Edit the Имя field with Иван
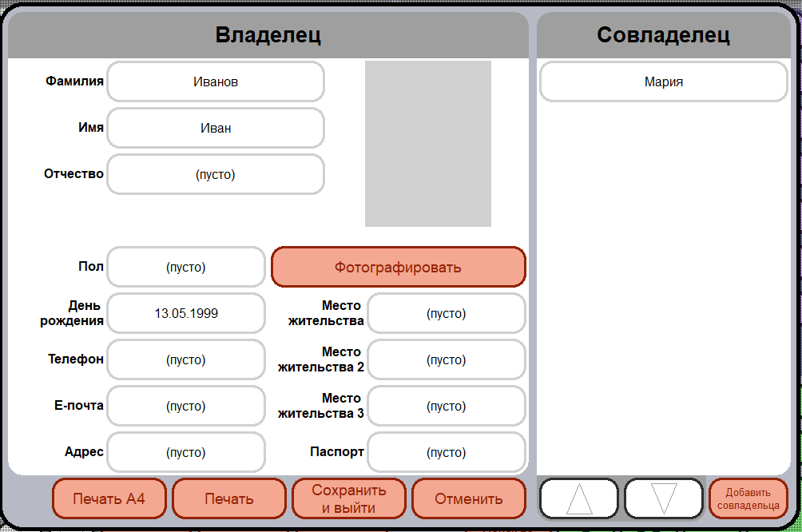Viewport: 802px width, 532px height. [216, 128]
